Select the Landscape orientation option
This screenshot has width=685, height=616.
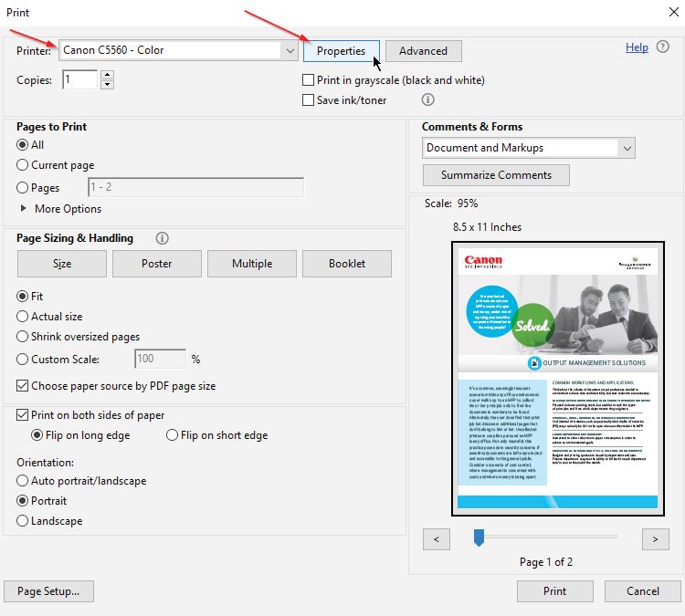23,521
